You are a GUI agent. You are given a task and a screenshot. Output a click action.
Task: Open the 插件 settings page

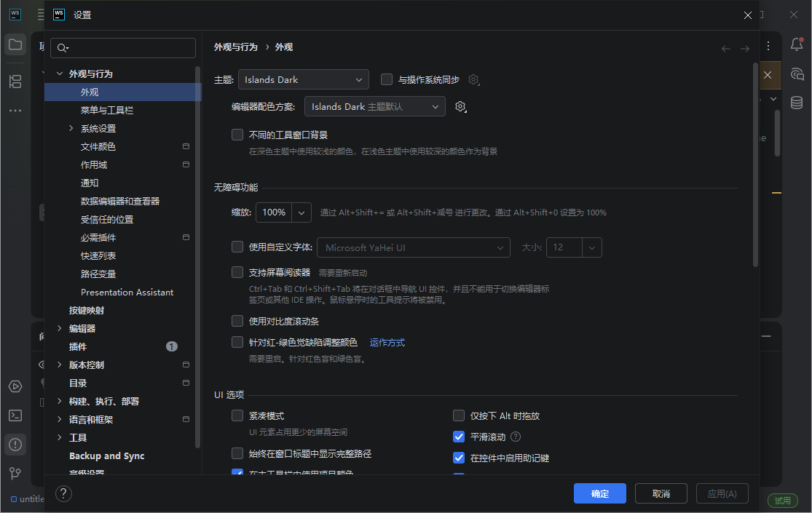pos(77,346)
